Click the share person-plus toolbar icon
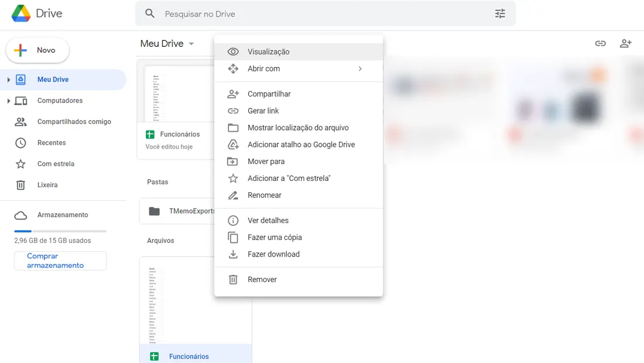 click(x=625, y=43)
